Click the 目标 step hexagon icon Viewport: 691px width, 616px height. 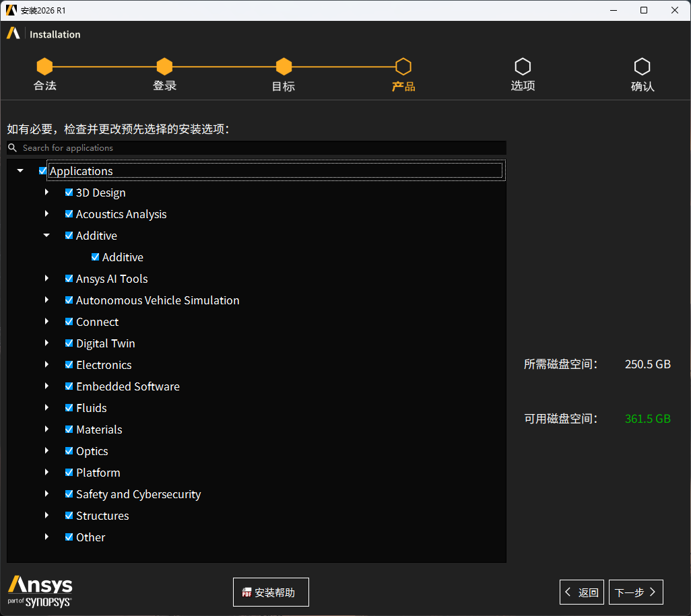[284, 67]
